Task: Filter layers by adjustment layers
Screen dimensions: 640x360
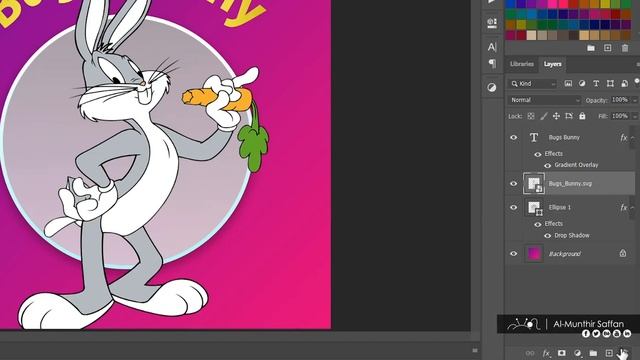Action: pyautogui.click(x=582, y=84)
